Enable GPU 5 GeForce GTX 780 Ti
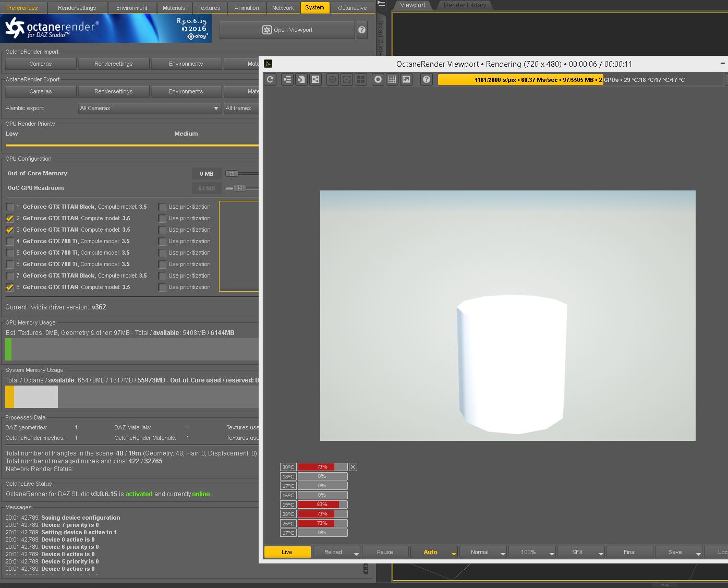The height and width of the screenshot is (588, 728). 10,253
